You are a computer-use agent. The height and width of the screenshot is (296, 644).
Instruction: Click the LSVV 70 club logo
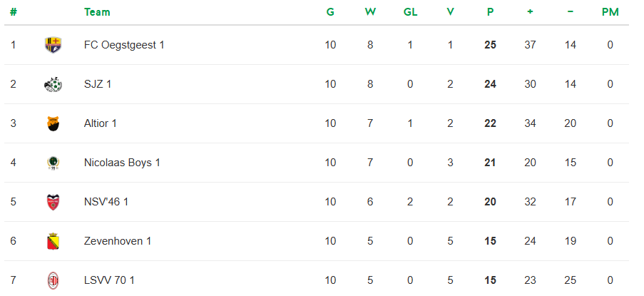click(x=52, y=280)
